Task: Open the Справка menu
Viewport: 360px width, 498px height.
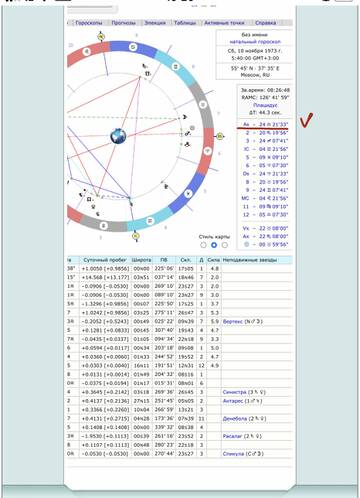Action: 266,23
